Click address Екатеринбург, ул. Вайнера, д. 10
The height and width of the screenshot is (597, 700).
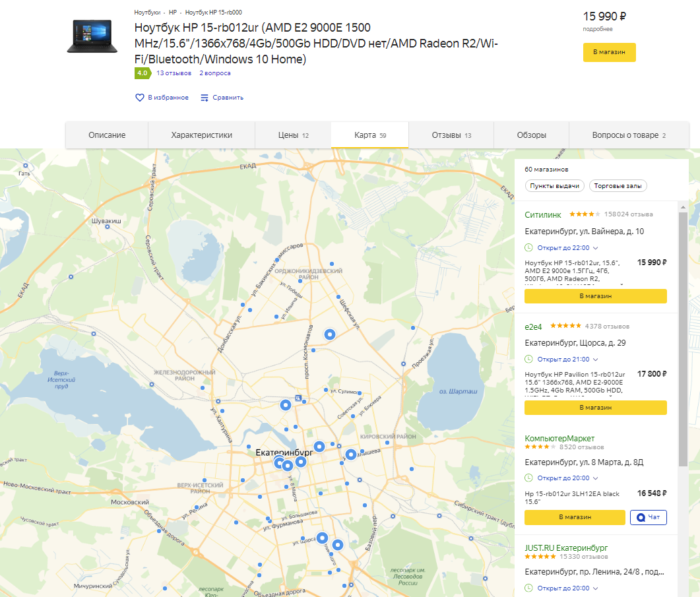coord(585,232)
